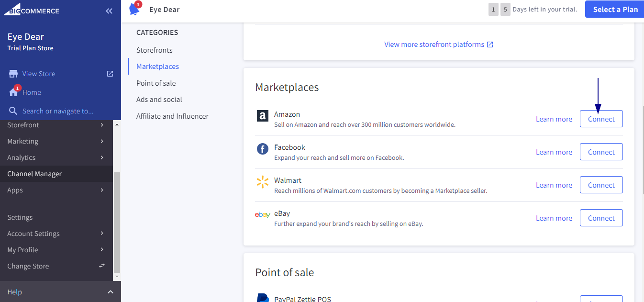The width and height of the screenshot is (644, 302).
Task: Click Connect button for eBay
Action: click(x=601, y=218)
